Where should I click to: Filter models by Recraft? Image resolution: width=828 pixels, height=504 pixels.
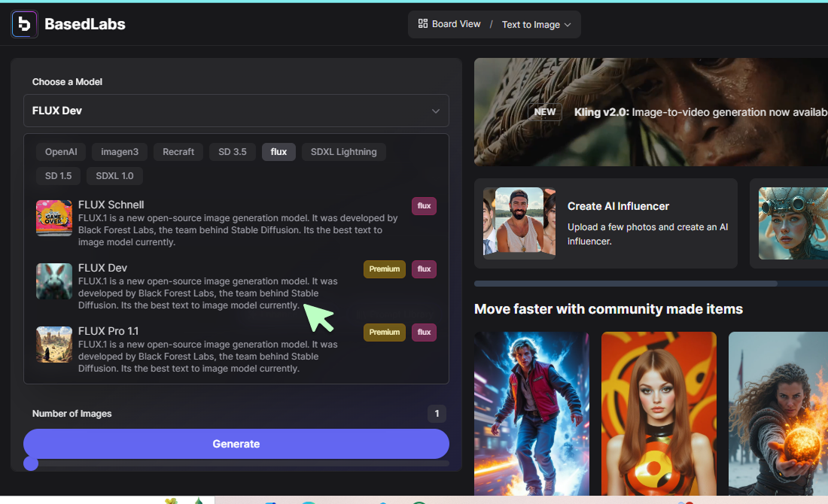point(178,152)
